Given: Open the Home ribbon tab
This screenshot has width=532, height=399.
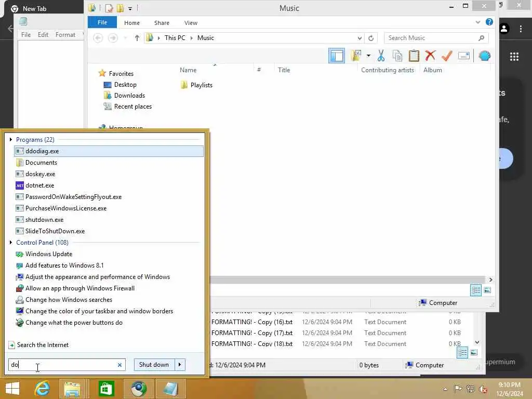Looking at the screenshot, I should coord(131,23).
